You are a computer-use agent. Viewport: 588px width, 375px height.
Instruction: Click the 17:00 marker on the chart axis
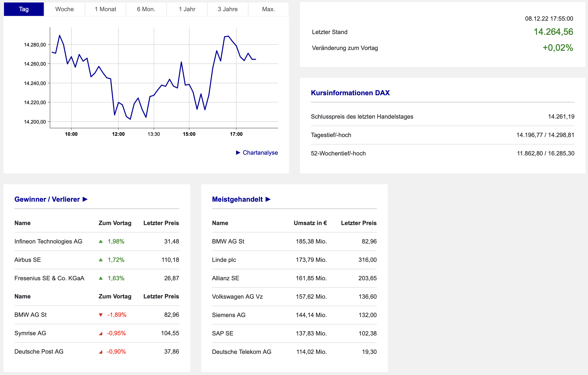236,134
